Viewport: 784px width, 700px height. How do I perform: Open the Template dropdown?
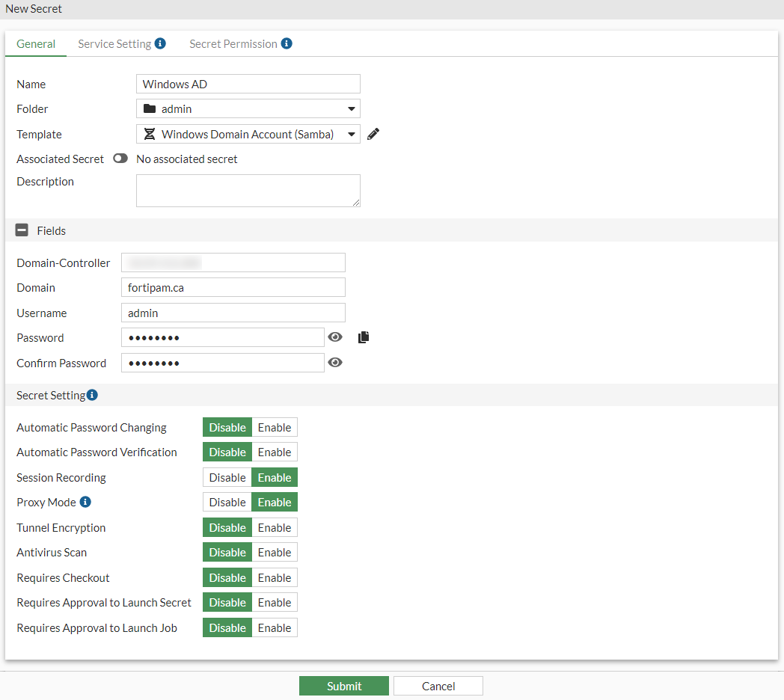(x=351, y=134)
